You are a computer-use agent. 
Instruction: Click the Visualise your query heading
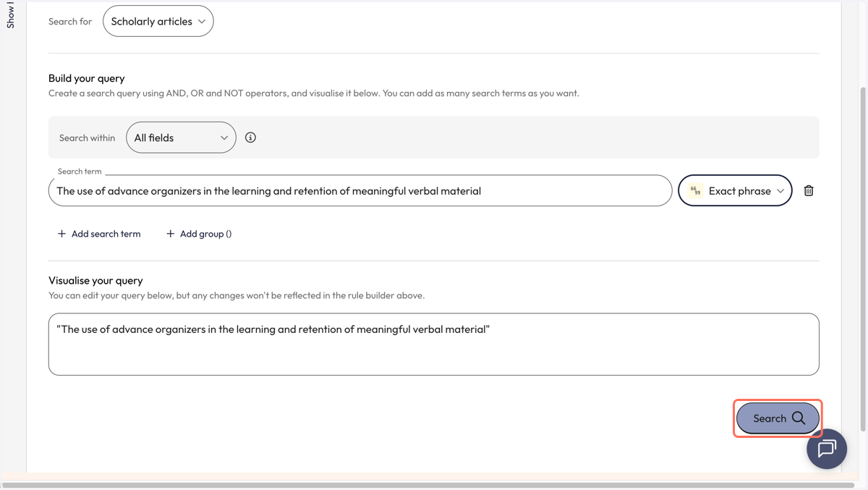click(x=95, y=280)
